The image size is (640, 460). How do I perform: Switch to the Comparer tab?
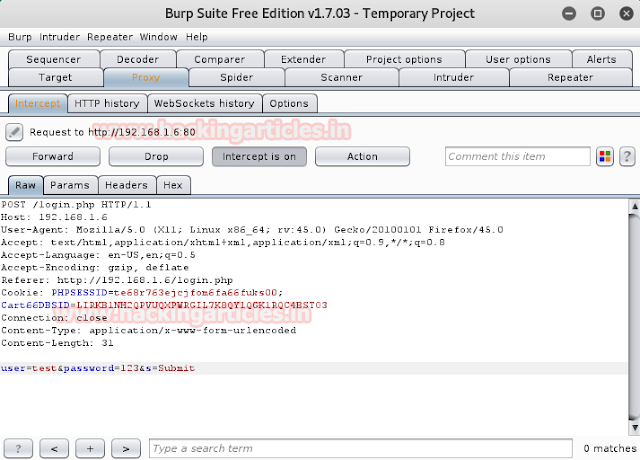[x=220, y=59]
